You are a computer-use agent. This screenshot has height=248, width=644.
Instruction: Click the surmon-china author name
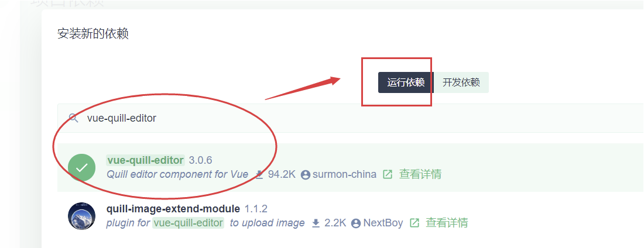tap(345, 174)
